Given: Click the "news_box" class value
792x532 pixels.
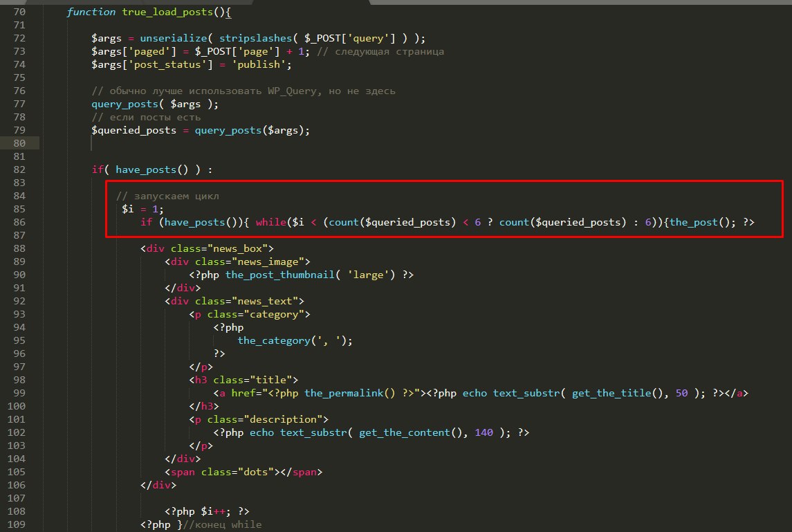Looking at the screenshot, I should [237, 248].
